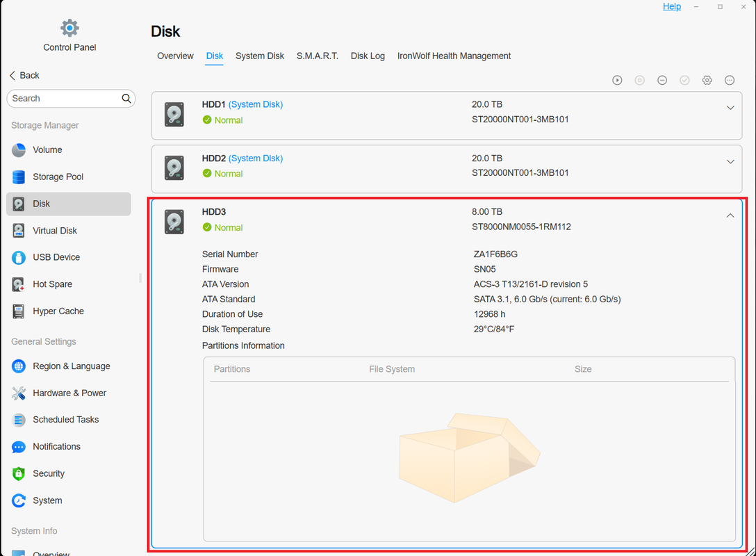Switch to System Disk tab
The image size is (756, 556).
click(x=259, y=56)
